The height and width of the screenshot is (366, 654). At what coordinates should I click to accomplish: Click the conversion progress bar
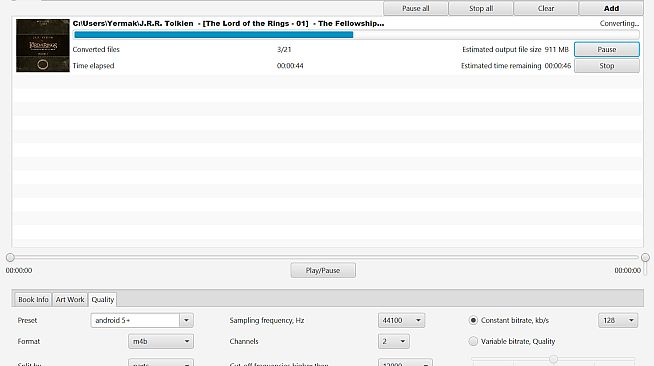356,35
